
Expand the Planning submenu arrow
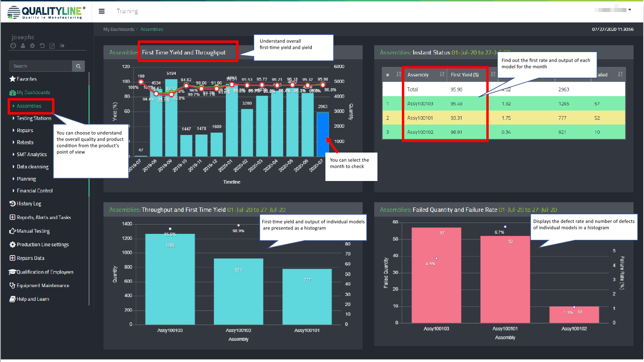pyautogui.click(x=13, y=179)
